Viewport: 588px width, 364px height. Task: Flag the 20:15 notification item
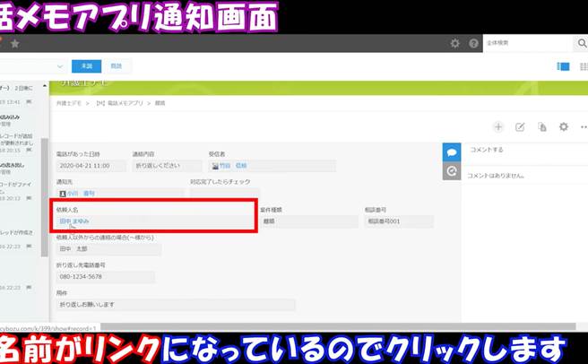pyautogui.click(x=29, y=150)
